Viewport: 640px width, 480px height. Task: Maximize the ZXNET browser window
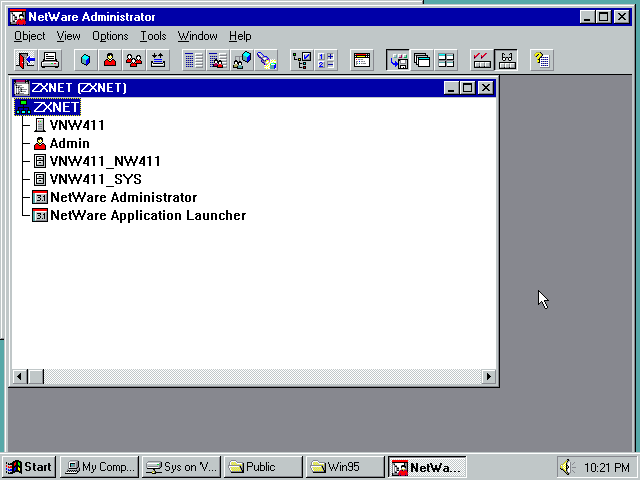[467, 88]
